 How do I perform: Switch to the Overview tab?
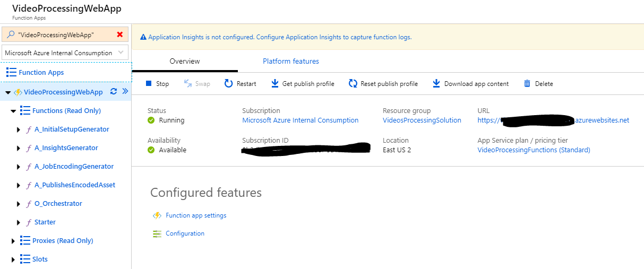(185, 62)
